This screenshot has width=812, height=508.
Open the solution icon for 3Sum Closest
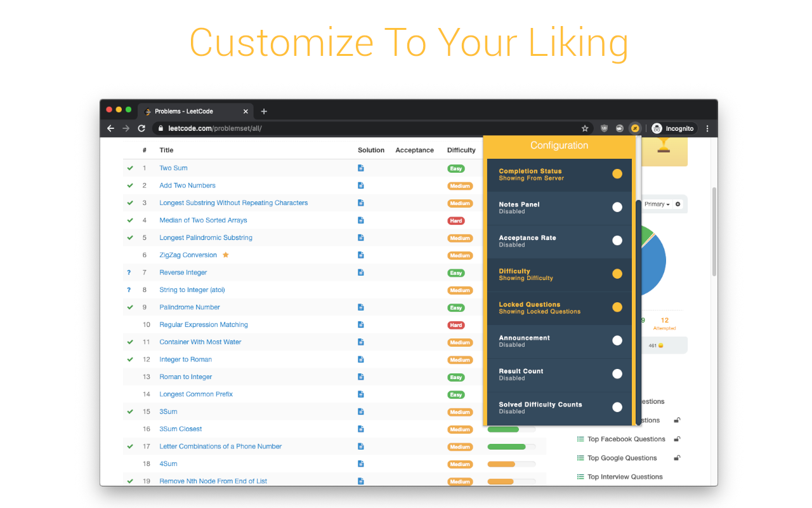(361, 429)
